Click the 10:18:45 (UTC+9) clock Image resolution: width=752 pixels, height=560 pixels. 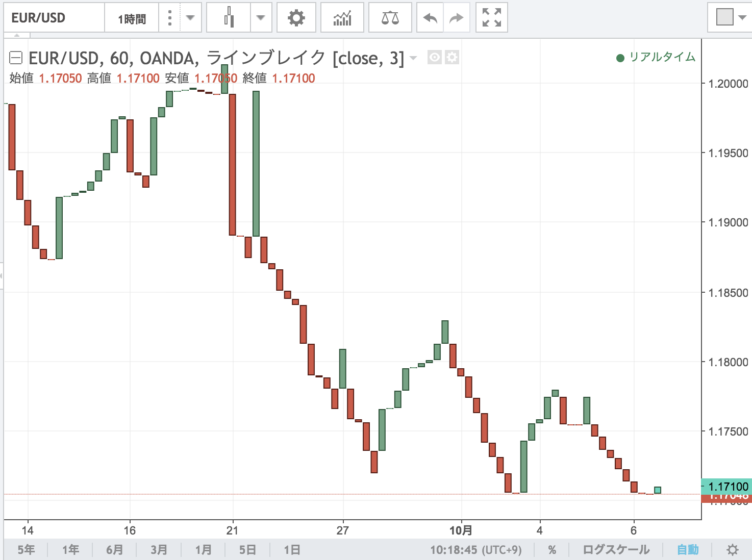pos(476,550)
